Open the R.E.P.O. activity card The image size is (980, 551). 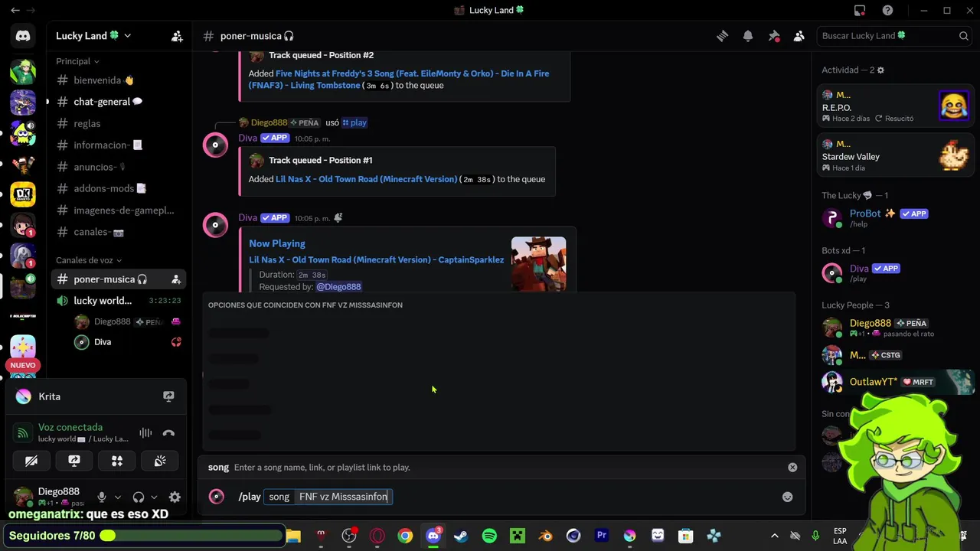point(894,106)
